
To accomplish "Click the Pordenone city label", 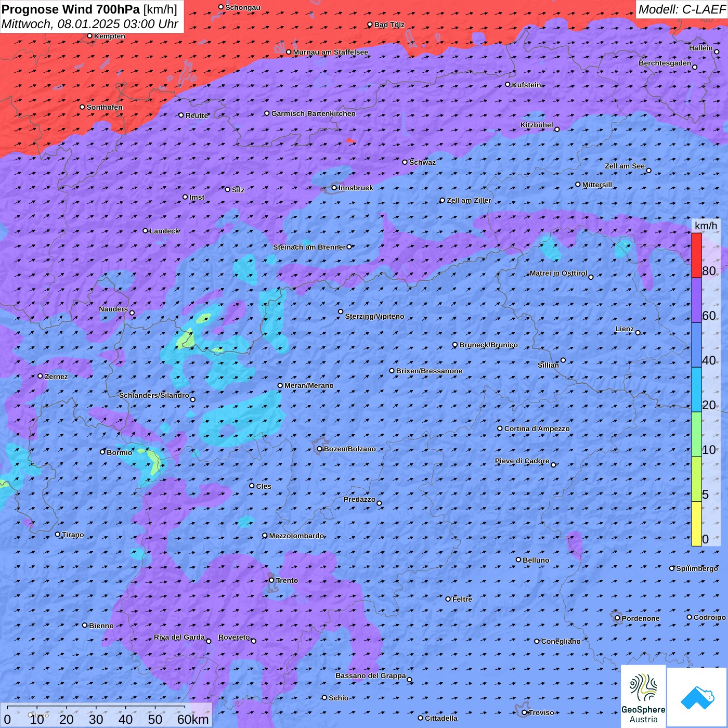I will 641,618.
